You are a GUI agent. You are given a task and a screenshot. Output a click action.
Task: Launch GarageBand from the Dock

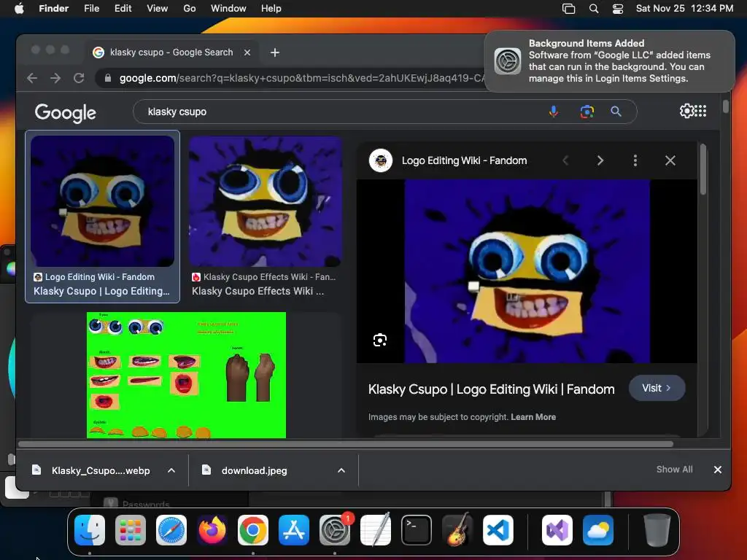click(457, 530)
